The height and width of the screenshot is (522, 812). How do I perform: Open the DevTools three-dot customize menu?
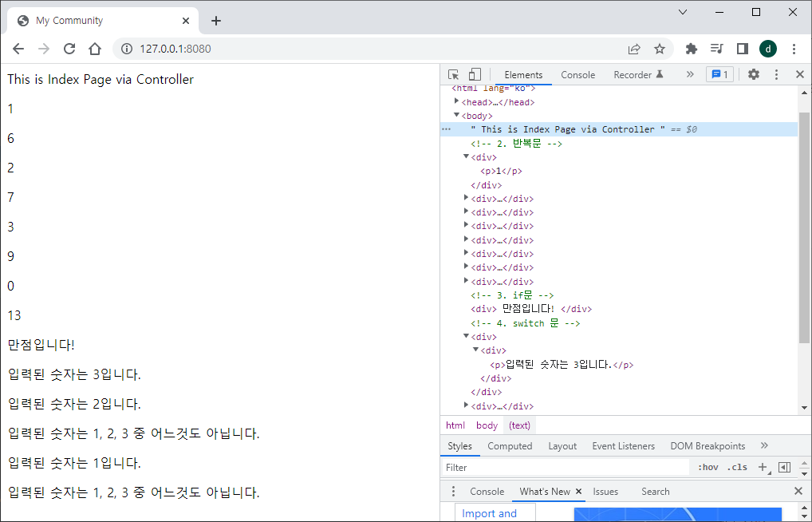(x=776, y=75)
